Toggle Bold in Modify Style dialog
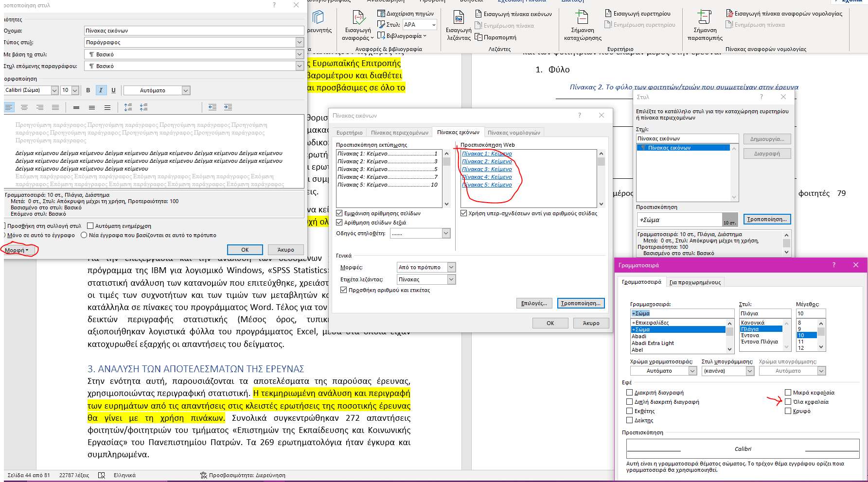 pos(88,90)
